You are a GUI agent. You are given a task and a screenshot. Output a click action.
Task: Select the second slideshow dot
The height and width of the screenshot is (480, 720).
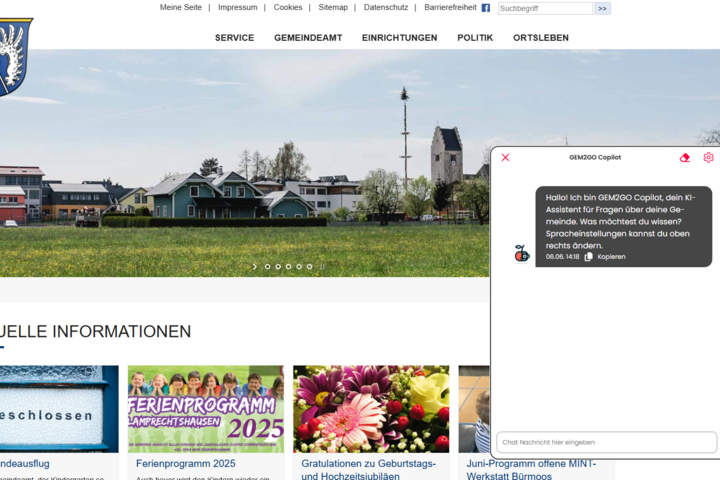click(x=278, y=266)
